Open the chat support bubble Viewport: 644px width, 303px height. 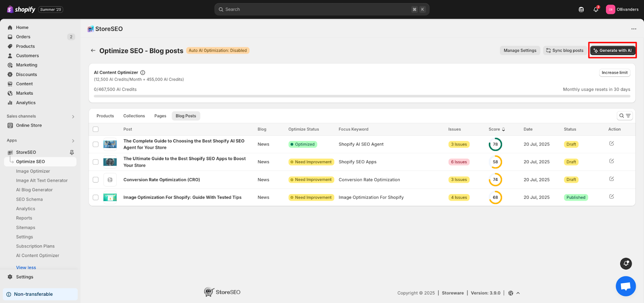[x=625, y=286]
